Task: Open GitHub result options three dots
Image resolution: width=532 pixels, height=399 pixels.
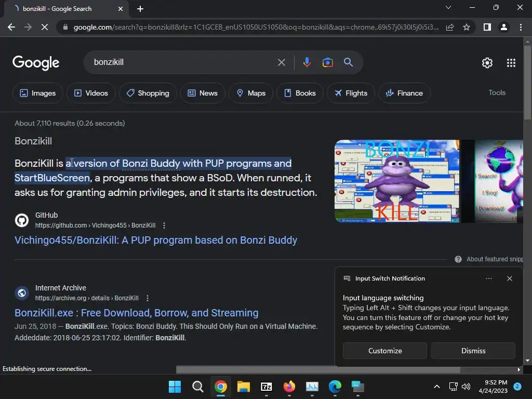Action: coord(164,225)
